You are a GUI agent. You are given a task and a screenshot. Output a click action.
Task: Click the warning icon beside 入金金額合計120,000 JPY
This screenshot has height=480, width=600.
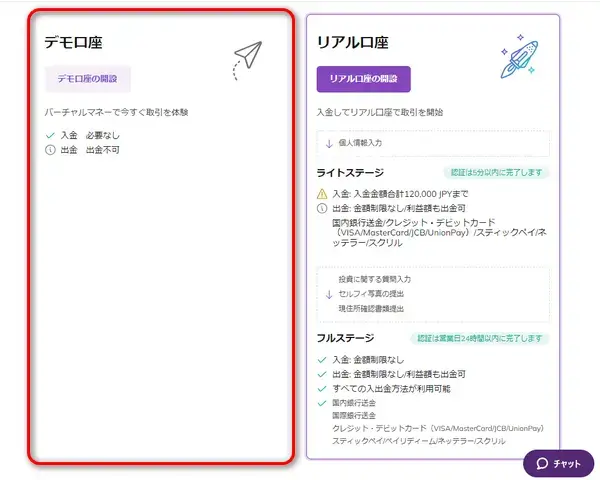pyautogui.click(x=322, y=194)
